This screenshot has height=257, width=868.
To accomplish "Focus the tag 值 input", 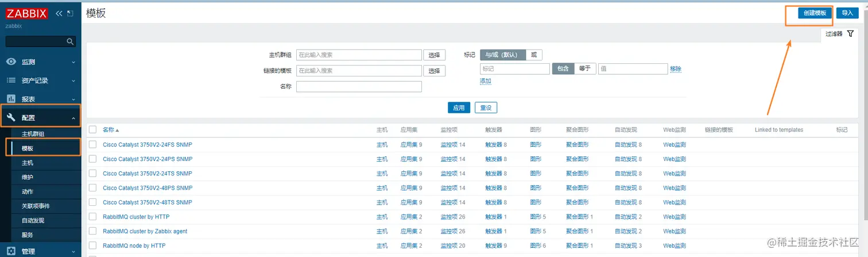I will pos(633,68).
